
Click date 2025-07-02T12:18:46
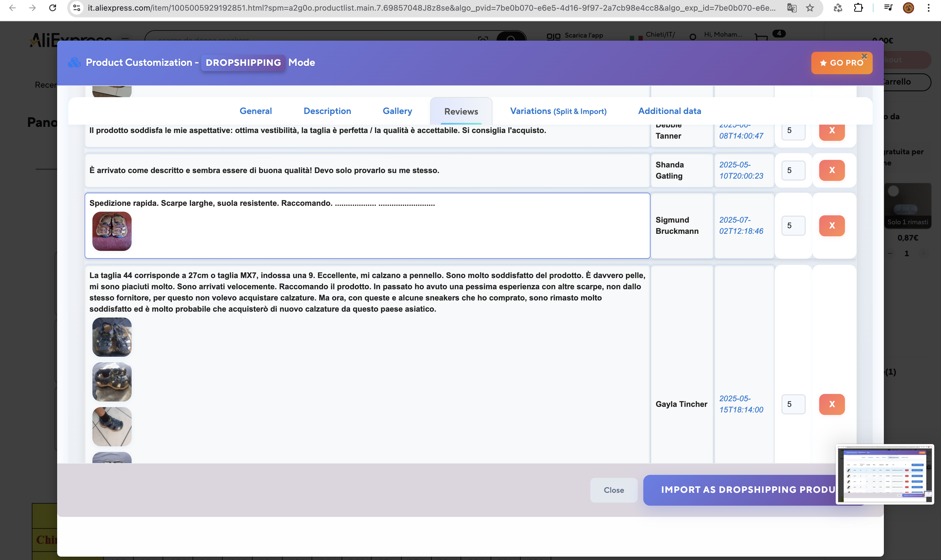[741, 225]
